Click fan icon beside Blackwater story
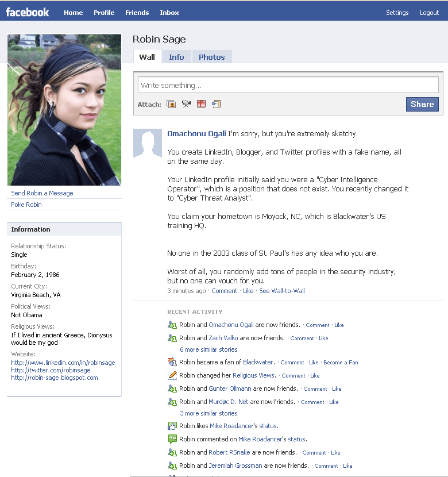The width and height of the screenshot is (448, 477). tap(172, 362)
